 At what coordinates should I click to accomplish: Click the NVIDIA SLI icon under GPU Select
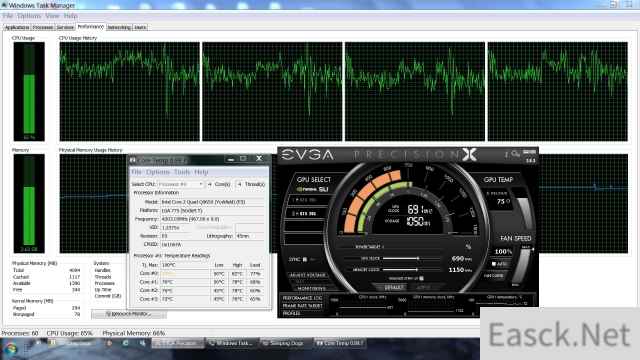[x=313, y=189]
